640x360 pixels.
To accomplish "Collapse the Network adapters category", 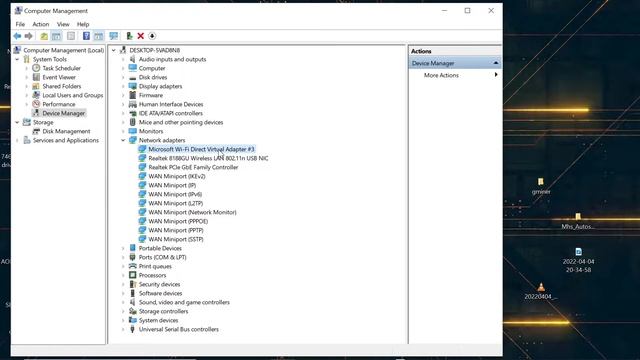I will 123,140.
